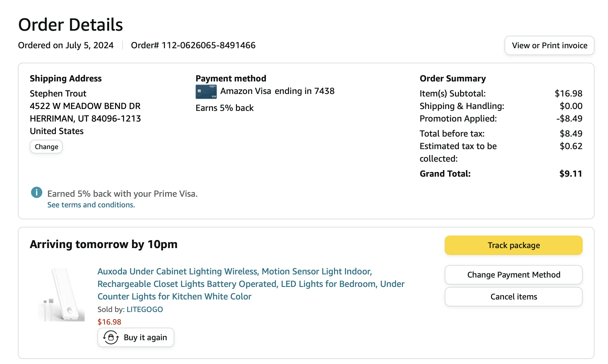The image size is (608, 364).
Task: Click the Buy it again cart icon
Action: point(111,337)
